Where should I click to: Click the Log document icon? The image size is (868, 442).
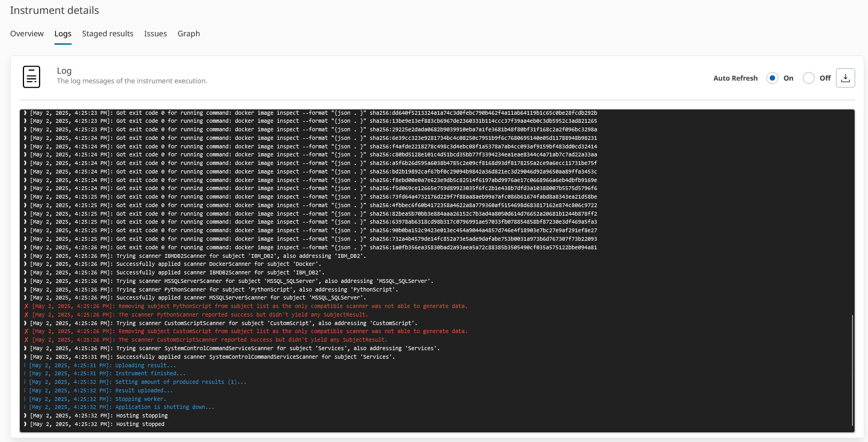(32, 77)
